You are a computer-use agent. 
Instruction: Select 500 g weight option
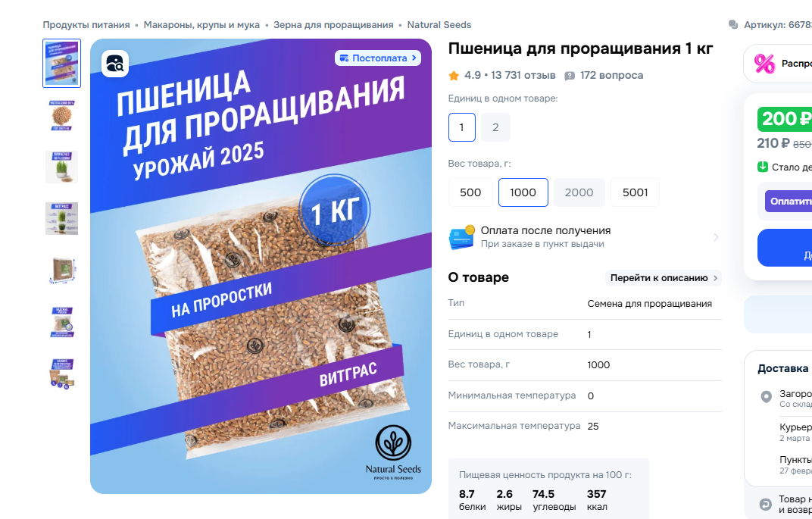click(470, 192)
